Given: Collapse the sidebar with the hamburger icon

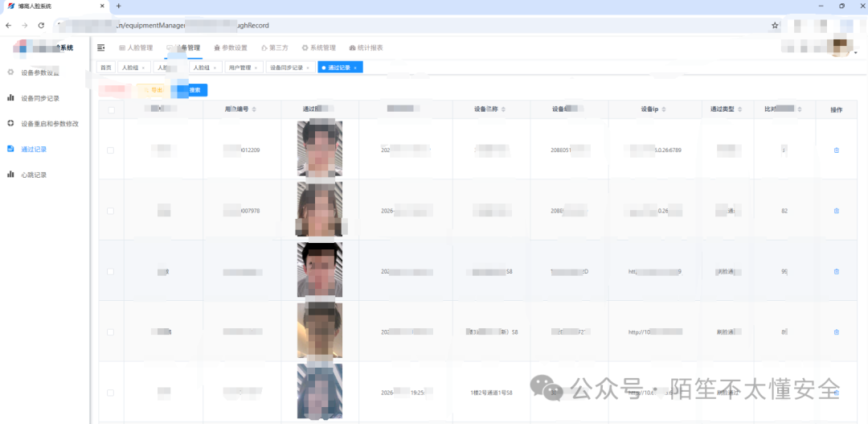Looking at the screenshot, I should tap(100, 48).
